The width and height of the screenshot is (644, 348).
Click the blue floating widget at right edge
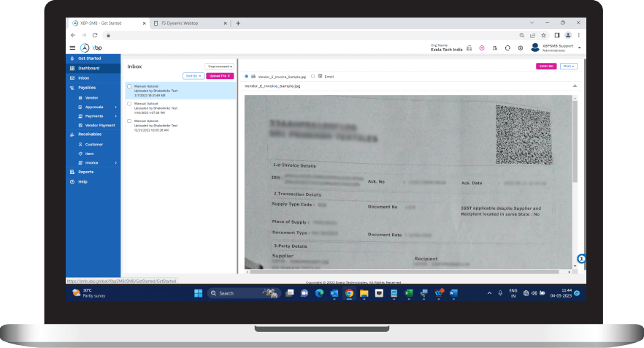pyautogui.click(x=581, y=259)
